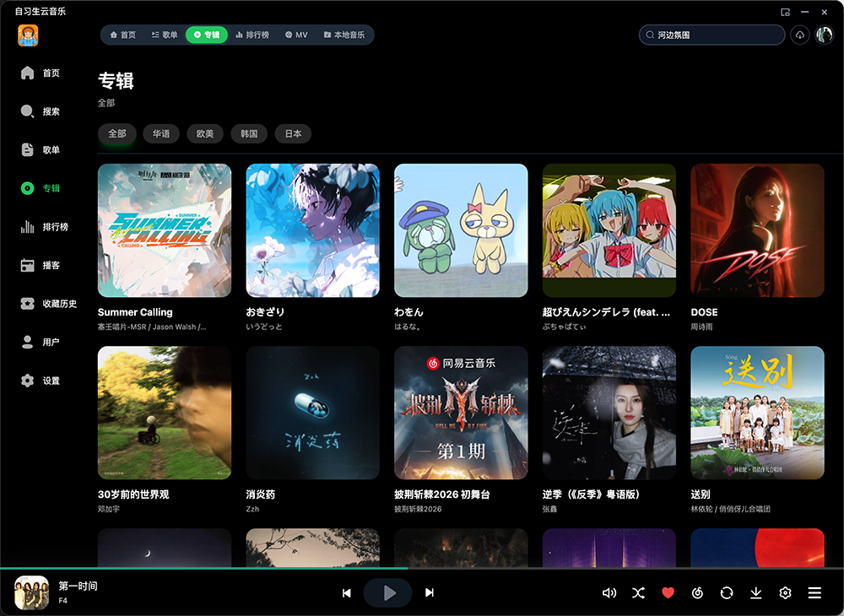This screenshot has width=844, height=616.
Task: Skip to the next track
Action: pos(429,593)
